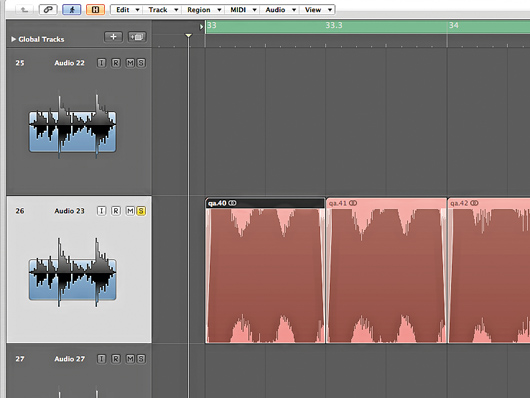Solo the Audio 22 track

coord(141,63)
